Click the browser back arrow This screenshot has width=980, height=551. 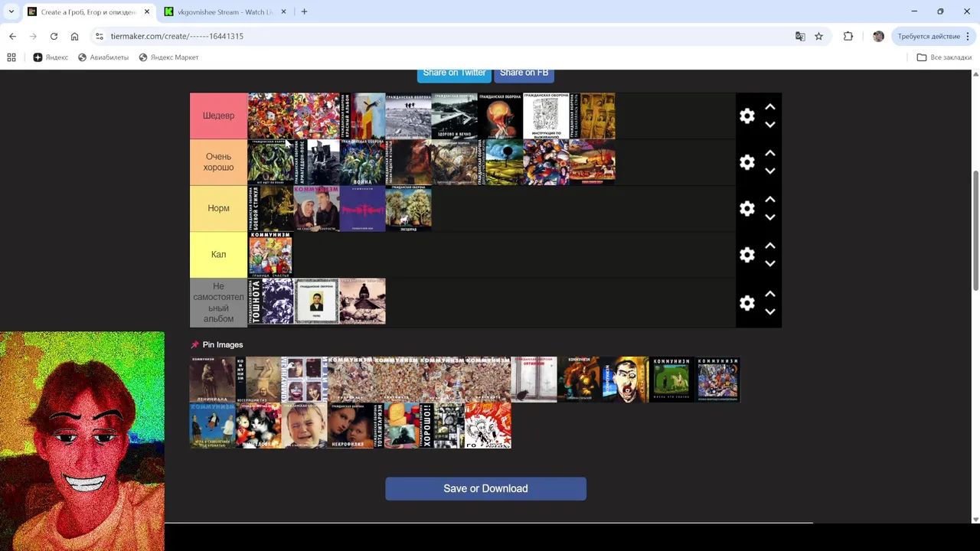click(x=12, y=36)
